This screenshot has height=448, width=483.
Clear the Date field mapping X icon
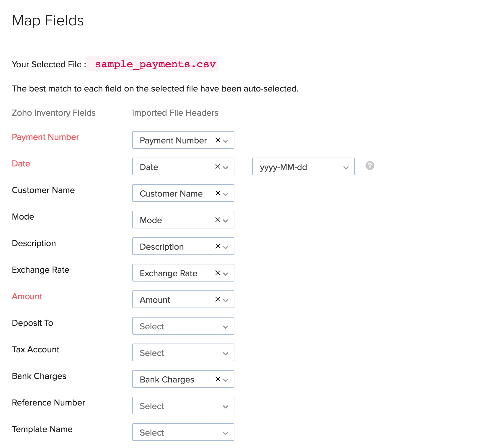tap(218, 166)
